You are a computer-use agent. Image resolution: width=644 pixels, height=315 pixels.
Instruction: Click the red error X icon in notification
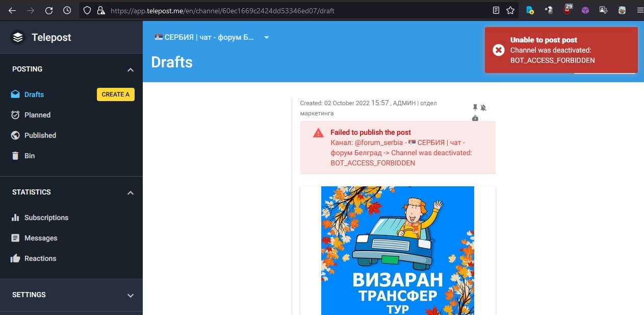click(498, 50)
